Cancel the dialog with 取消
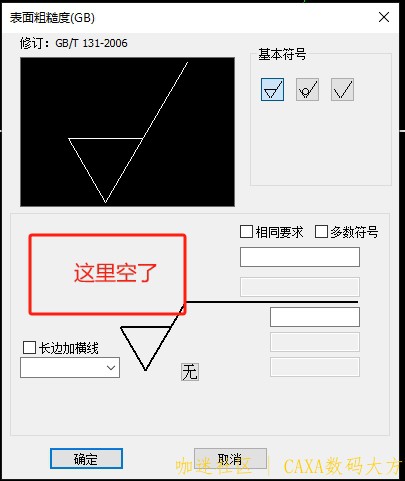 tap(230, 459)
